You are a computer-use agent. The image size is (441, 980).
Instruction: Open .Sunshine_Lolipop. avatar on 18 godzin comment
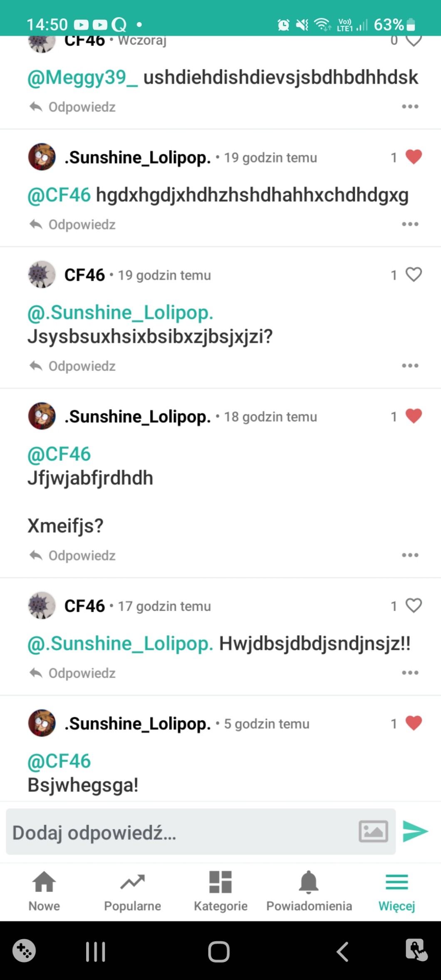tap(42, 416)
